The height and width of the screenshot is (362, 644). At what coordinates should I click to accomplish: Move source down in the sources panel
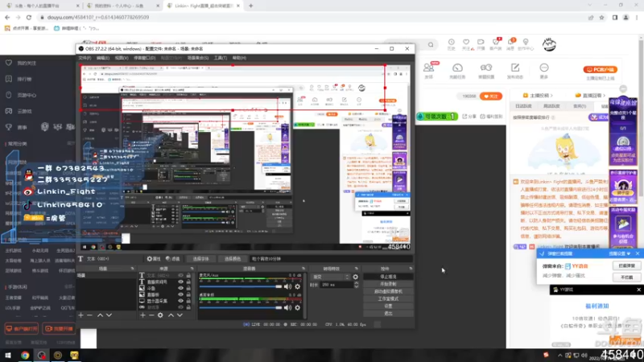(180, 315)
